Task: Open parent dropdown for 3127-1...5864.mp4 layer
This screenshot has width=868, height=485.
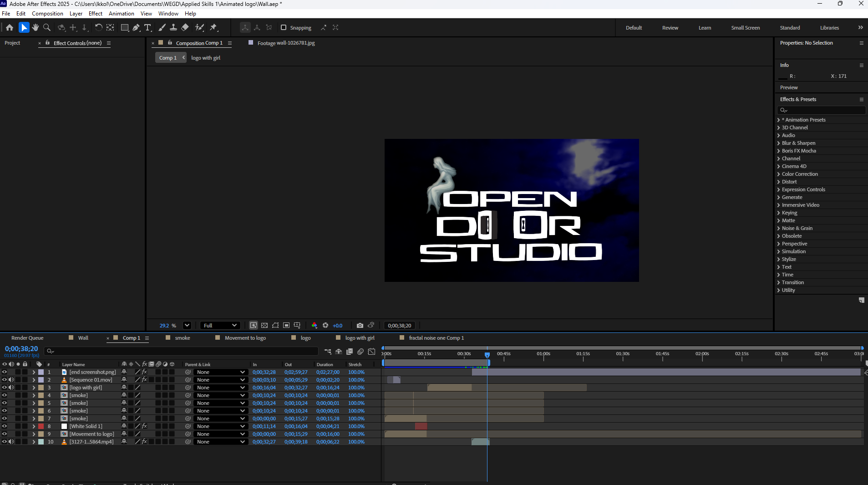Action: coord(221,442)
